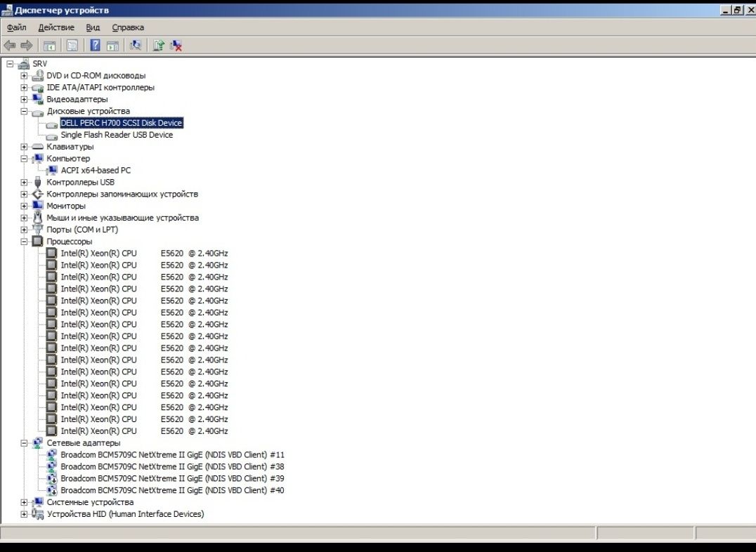The height and width of the screenshot is (552, 756).
Task: Open the Действие menu
Action: [x=56, y=27]
